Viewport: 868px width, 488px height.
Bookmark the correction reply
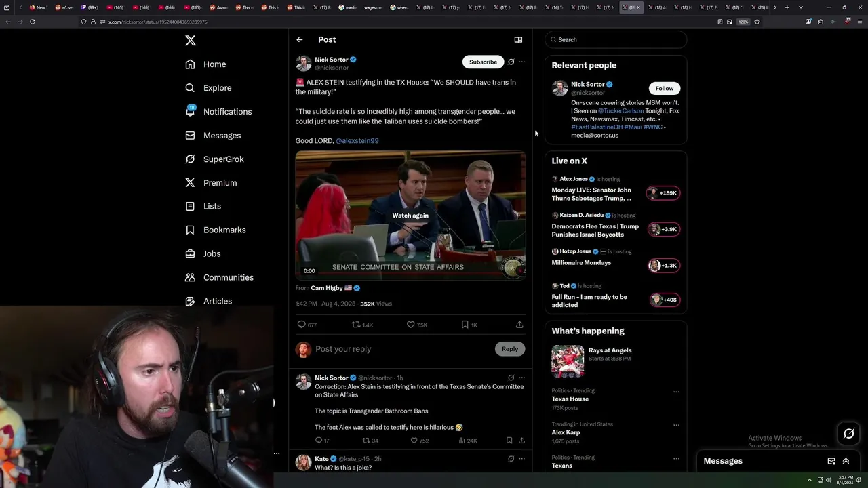click(x=509, y=441)
